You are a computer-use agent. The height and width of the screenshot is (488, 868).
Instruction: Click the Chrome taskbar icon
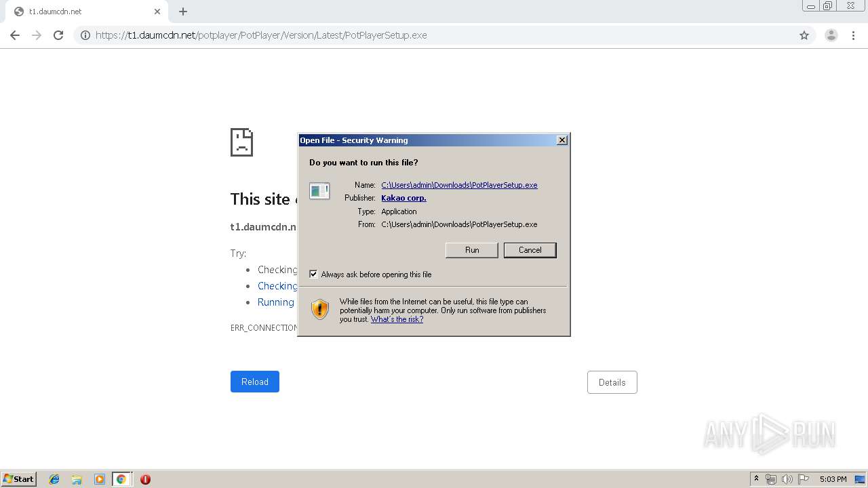pyautogui.click(x=121, y=479)
